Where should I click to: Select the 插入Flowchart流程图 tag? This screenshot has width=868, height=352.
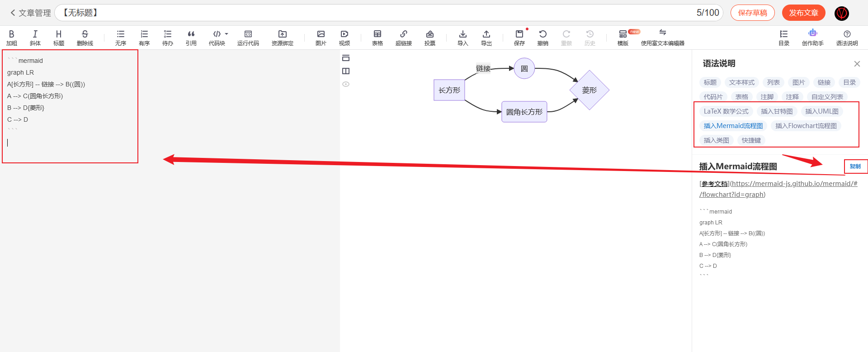pyautogui.click(x=806, y=126)
